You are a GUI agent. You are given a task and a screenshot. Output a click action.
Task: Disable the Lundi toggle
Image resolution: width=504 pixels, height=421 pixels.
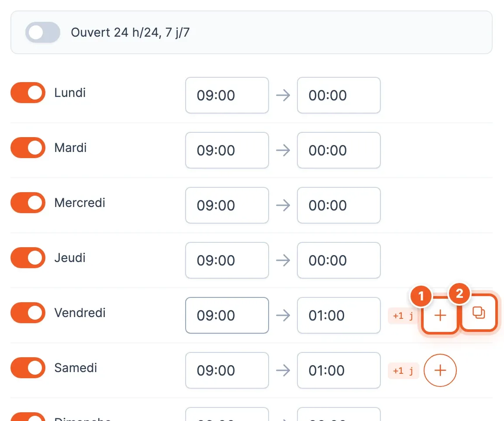[28, 93]
